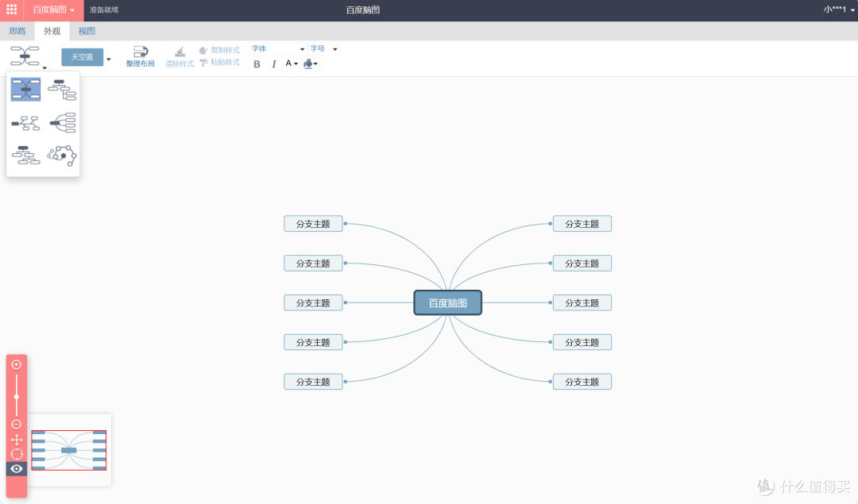
Task: Select the bracket structure layout template
Action: (x=62, y=123)
